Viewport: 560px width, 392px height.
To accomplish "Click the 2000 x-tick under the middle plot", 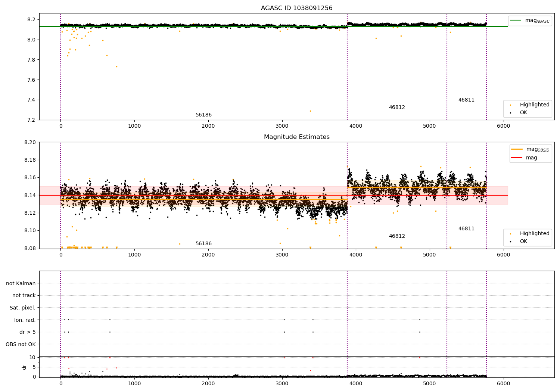I will click(208, 255).
